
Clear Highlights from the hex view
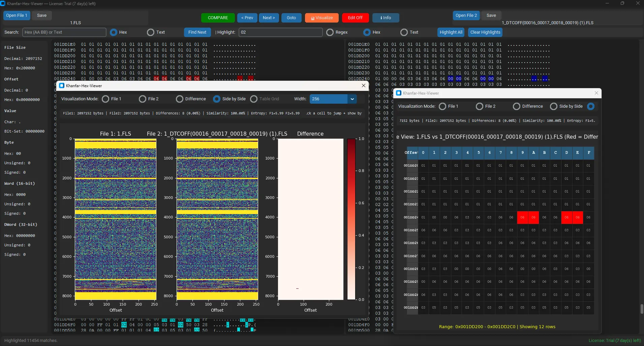point(485,32)
